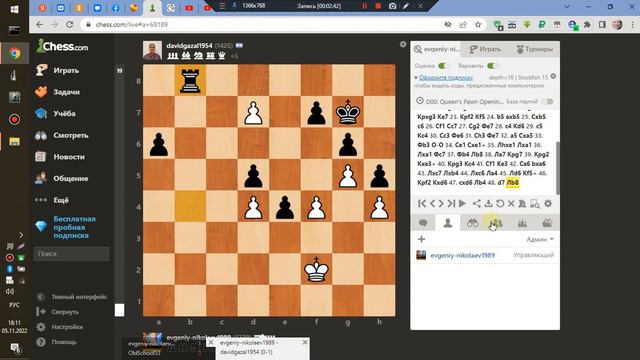Open Настройки settings in the sidebar
The image size is (640, 360).
(x=60, y=327)
